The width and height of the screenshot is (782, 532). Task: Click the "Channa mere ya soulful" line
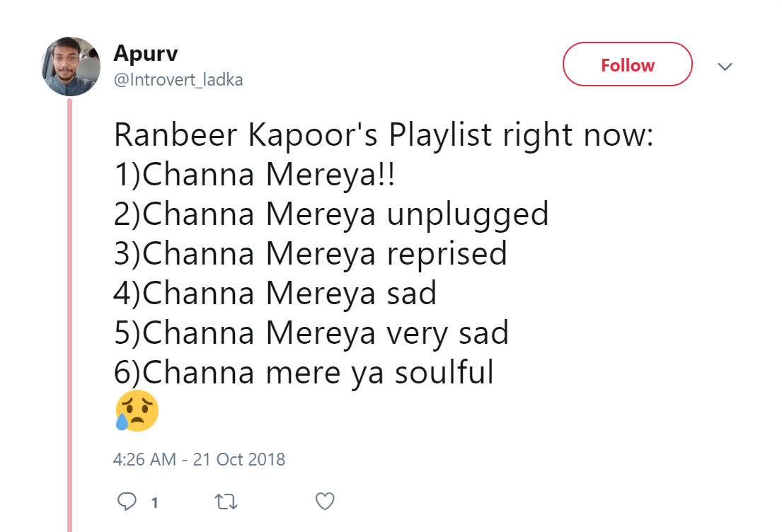coord(304,373)
